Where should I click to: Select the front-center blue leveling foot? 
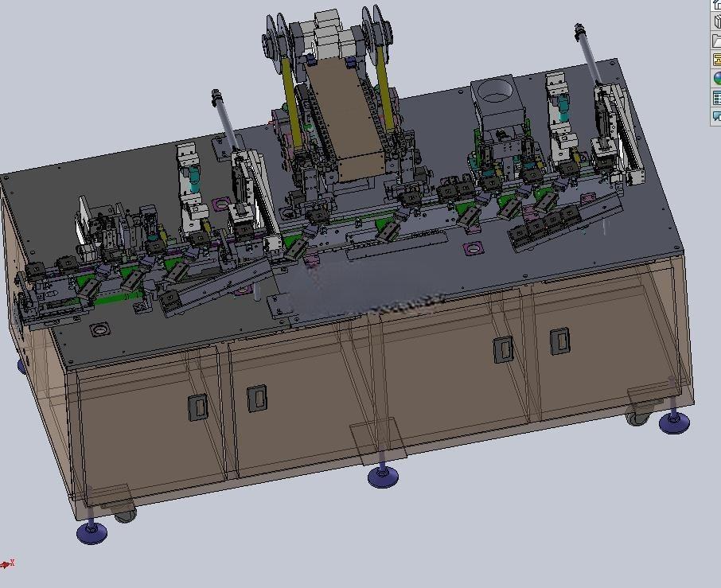(383, 476)
